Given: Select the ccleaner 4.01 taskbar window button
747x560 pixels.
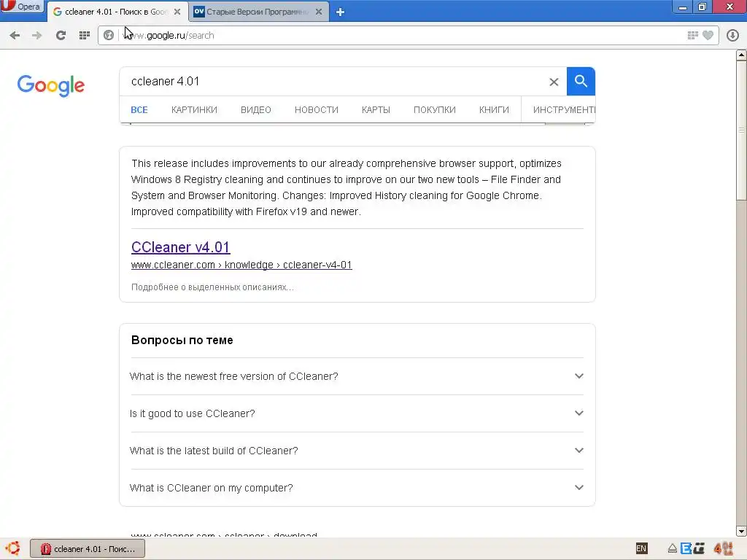Looking at the screenshot, I should (88, 549).
